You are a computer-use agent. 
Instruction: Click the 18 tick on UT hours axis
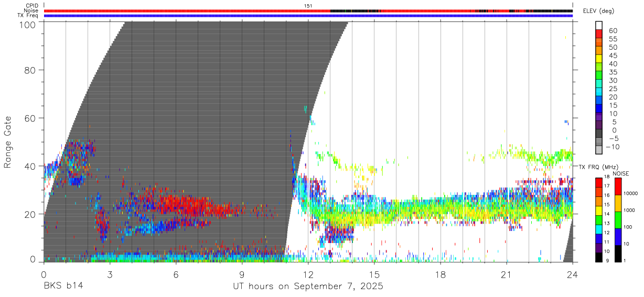441,274
